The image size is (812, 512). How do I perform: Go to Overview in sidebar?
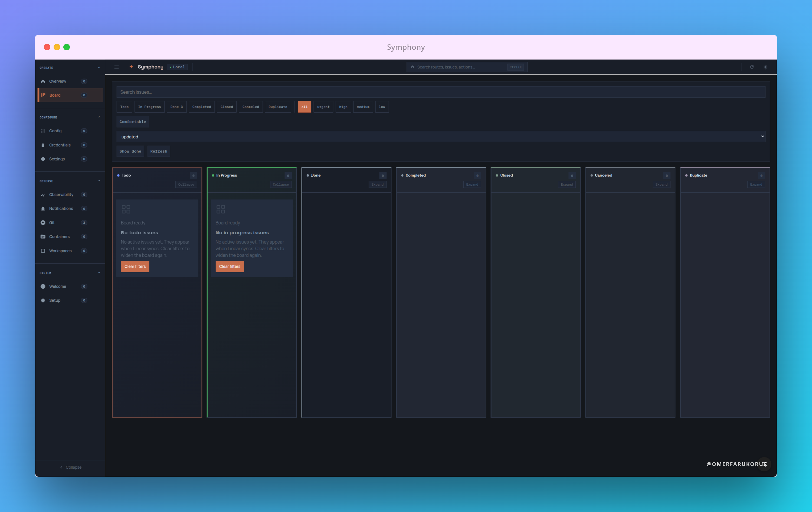[x=70, y=81]
